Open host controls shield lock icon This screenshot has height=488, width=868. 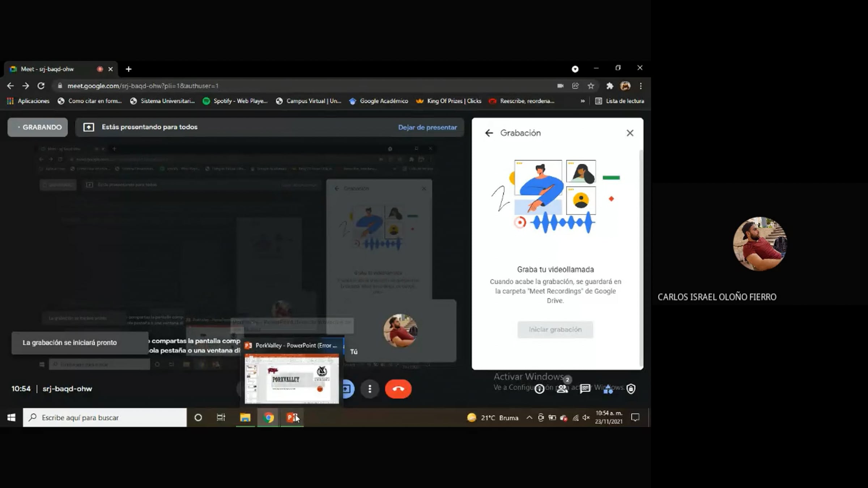pos(631,389)
